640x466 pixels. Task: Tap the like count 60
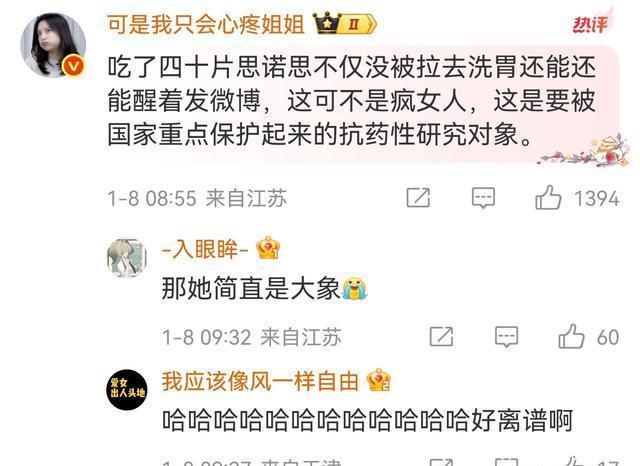click(x=608, y=337)
